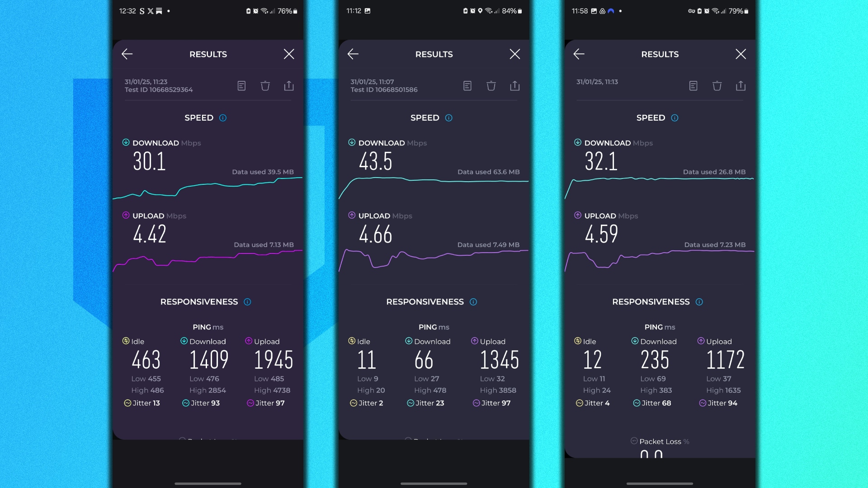This screenshot has width=868, height=488.
Task: Click the back arrow on left result
Action: tap(127, 54)
